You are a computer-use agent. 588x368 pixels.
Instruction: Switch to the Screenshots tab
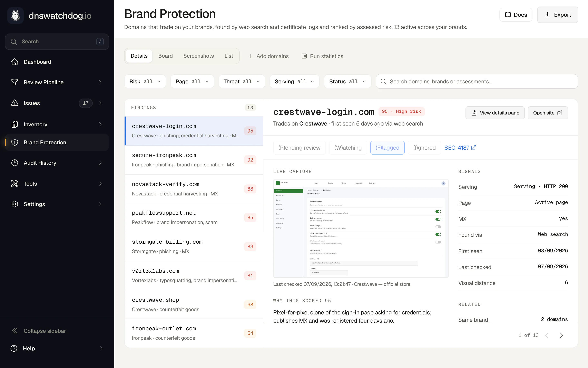[198, 56]
